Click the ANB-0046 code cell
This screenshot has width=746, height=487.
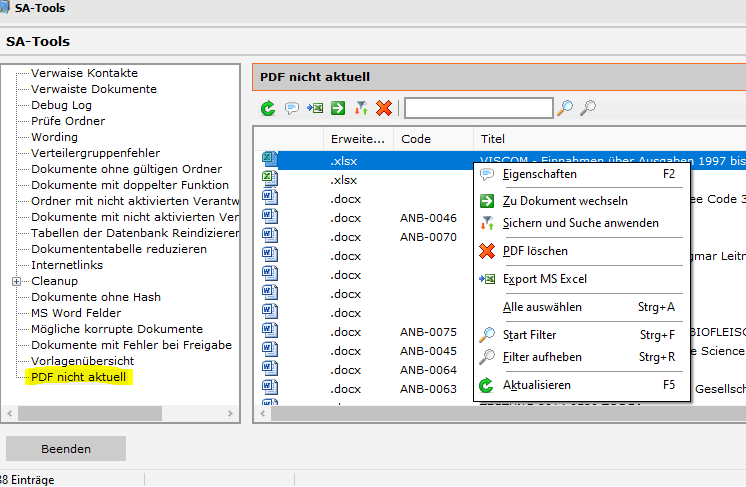[x=428, y=218]
